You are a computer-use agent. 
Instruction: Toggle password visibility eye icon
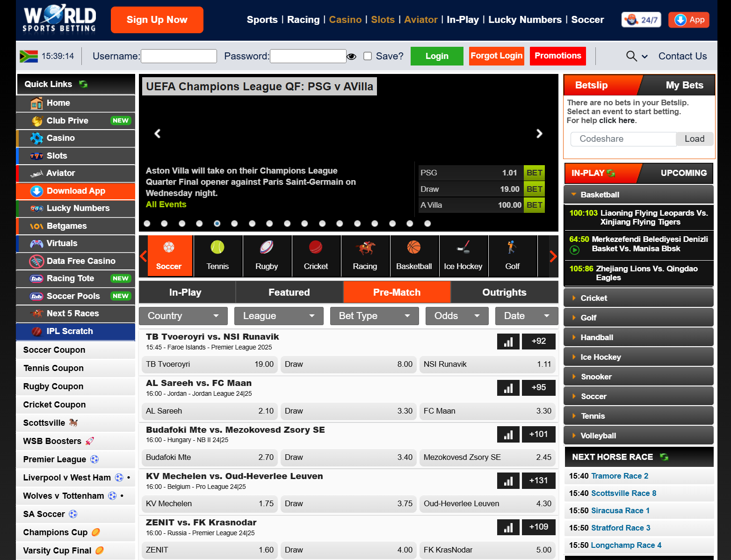(x=352, y=57)
